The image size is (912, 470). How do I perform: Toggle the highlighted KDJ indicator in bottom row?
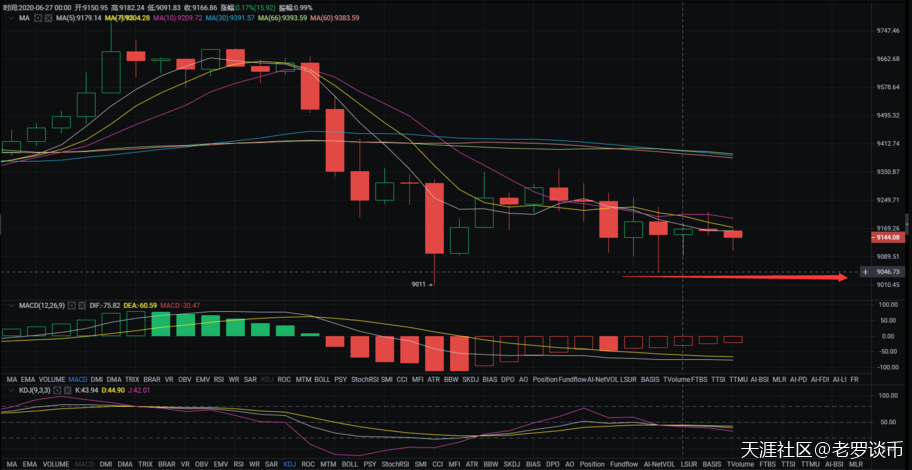point(290,465)
